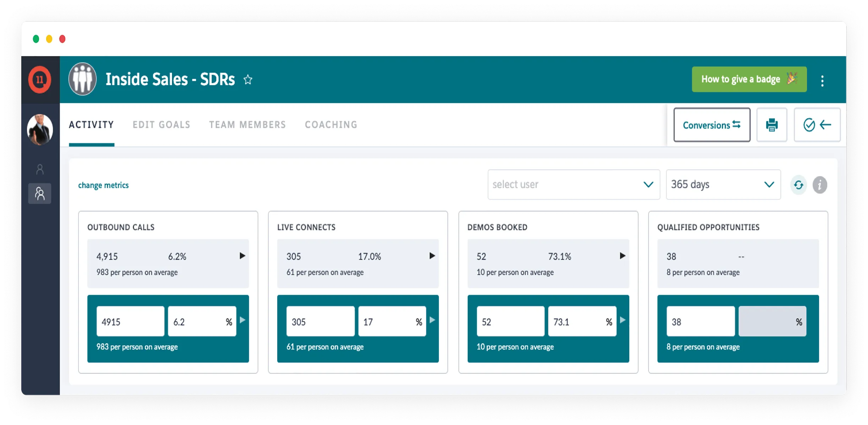This screenshot has width=868, height=425.
Task: Select the team group sidebar icon
Action: tap(40, 193)
